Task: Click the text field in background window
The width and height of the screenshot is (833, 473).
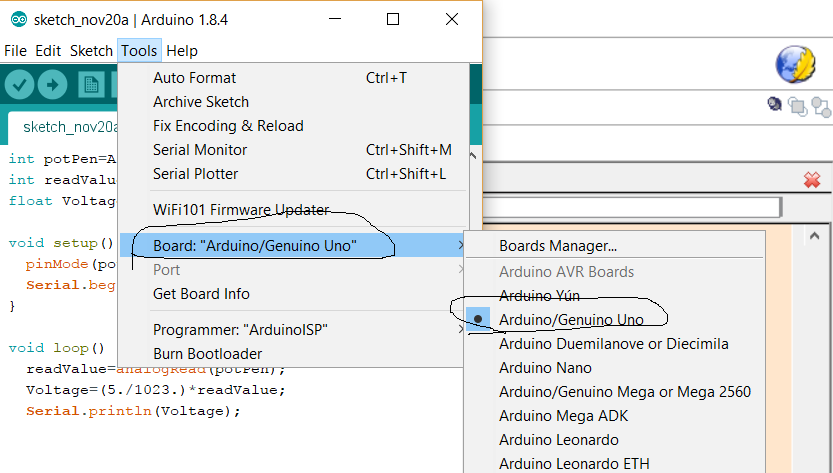Action: point(632,207)
